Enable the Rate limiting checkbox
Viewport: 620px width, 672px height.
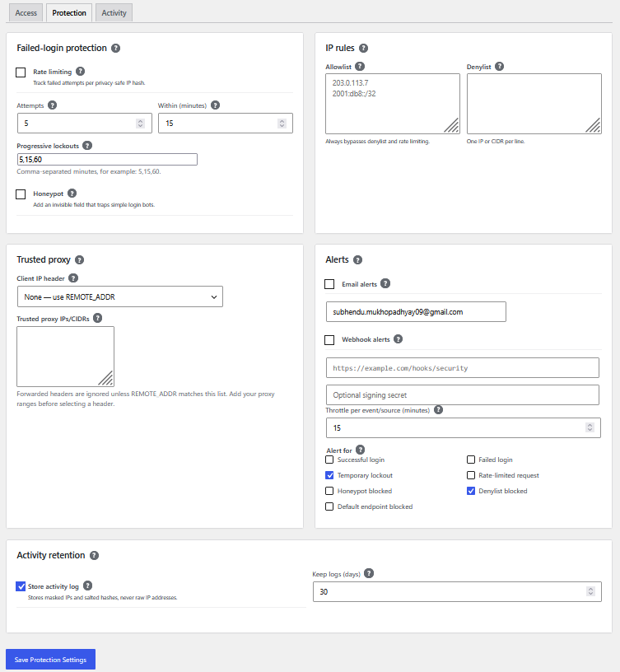[x=21, y=72]
